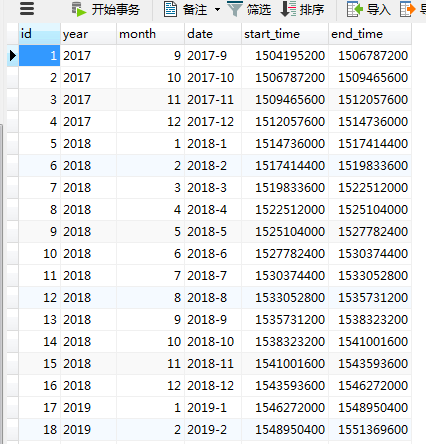Select the id cell with value 1
The image size is (426, 444).
40,56
